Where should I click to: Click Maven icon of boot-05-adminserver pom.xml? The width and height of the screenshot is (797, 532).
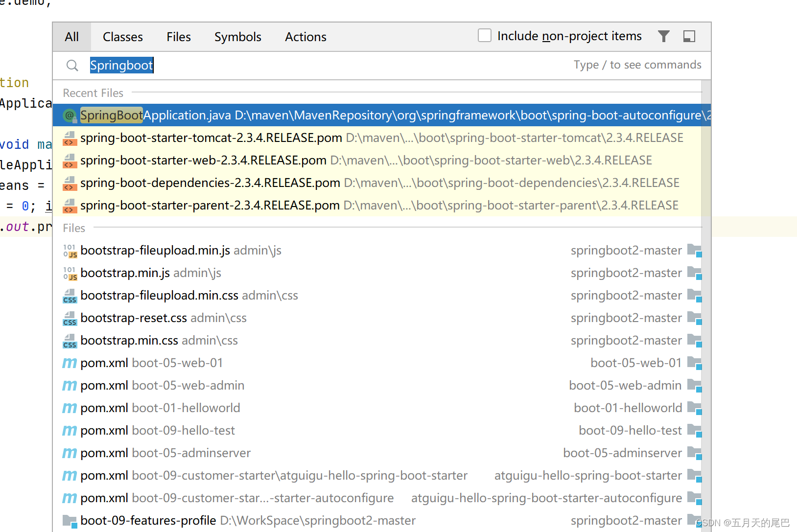click(70, 453)
